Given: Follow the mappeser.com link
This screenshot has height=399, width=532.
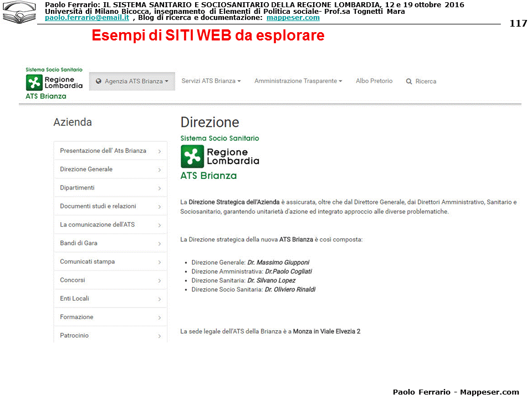Looking at the screenshot, I should click(x=293, y=18).
